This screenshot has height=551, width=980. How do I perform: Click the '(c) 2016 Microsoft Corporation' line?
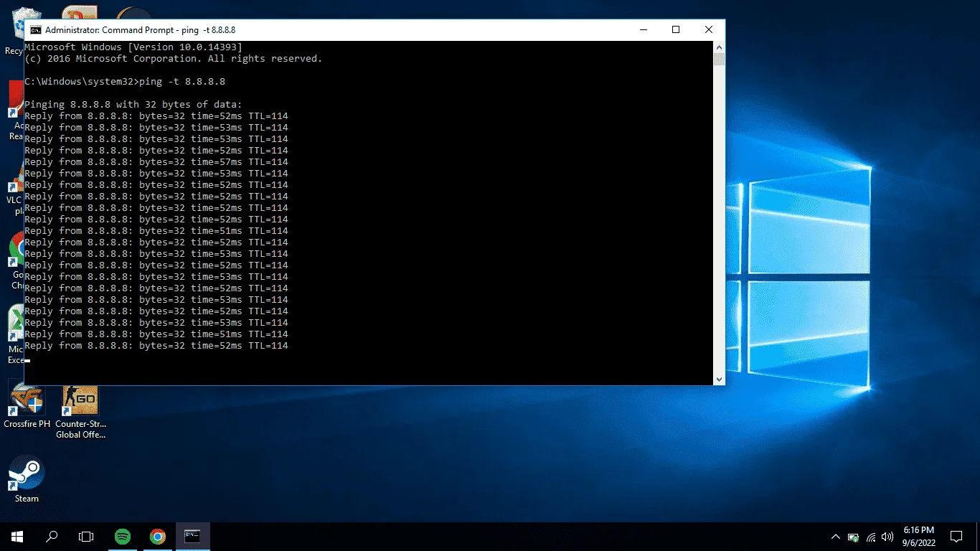tap(174, 59)
